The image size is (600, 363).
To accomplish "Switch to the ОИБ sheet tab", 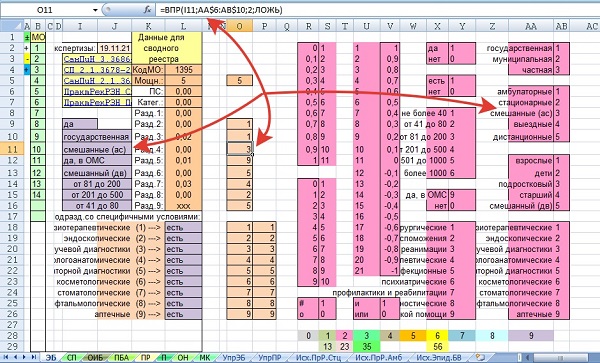I will click(95, 358).
